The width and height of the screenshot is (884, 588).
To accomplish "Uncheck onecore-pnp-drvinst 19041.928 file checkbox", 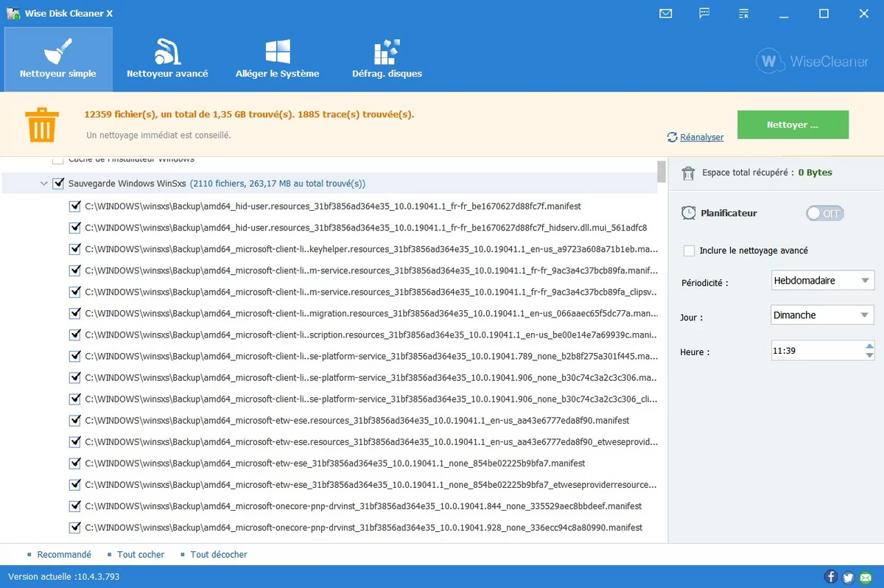I will pyautogui.click(x=74, y=527).
